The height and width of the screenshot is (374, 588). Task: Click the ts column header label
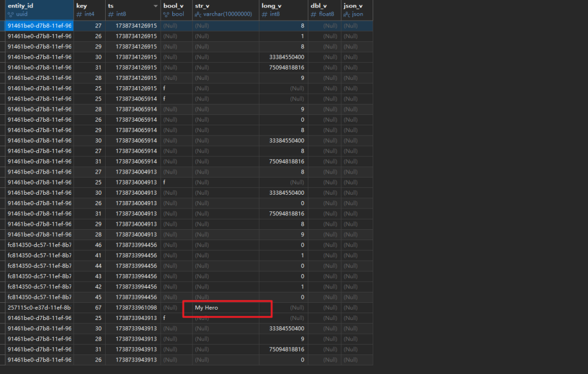(111, 6)
